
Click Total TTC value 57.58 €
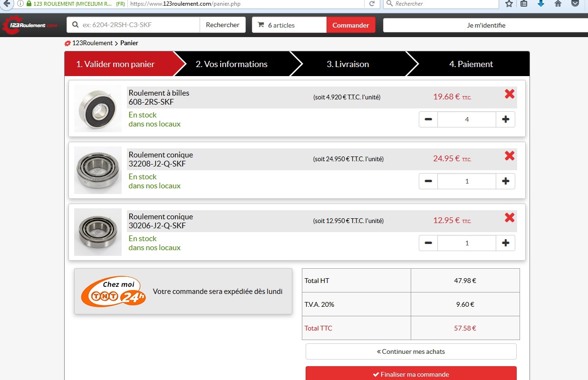(465, 328)
